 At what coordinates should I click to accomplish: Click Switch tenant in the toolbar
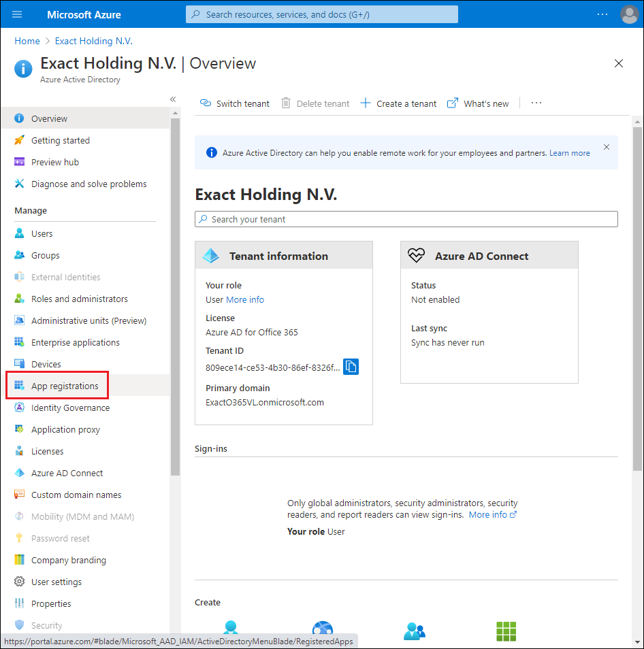point(234,103)
